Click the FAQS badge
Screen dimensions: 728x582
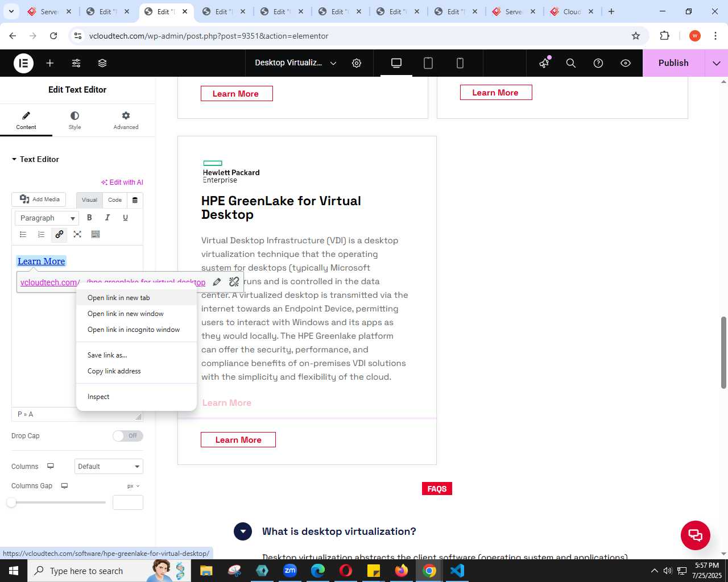coord(437,489)
